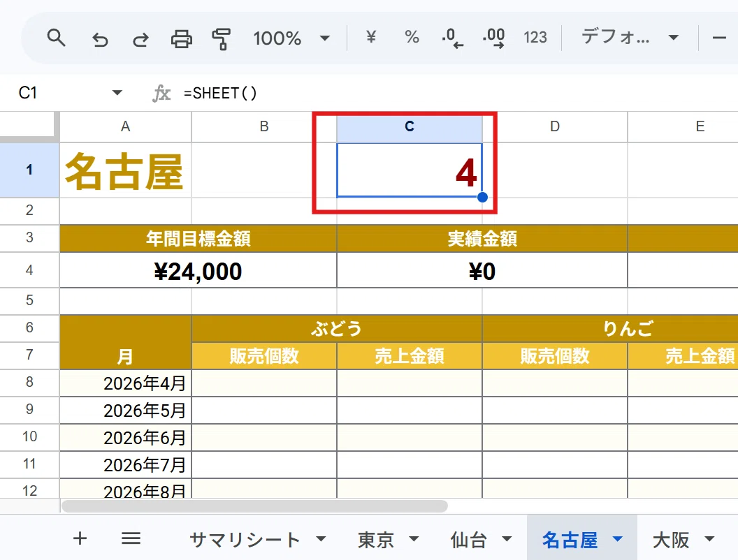
Task: Apply percent format
Action: 412,37
